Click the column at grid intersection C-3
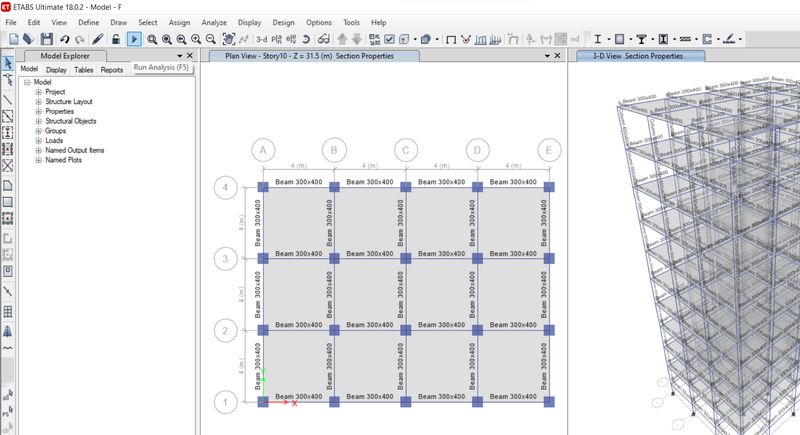 point(406,259)
